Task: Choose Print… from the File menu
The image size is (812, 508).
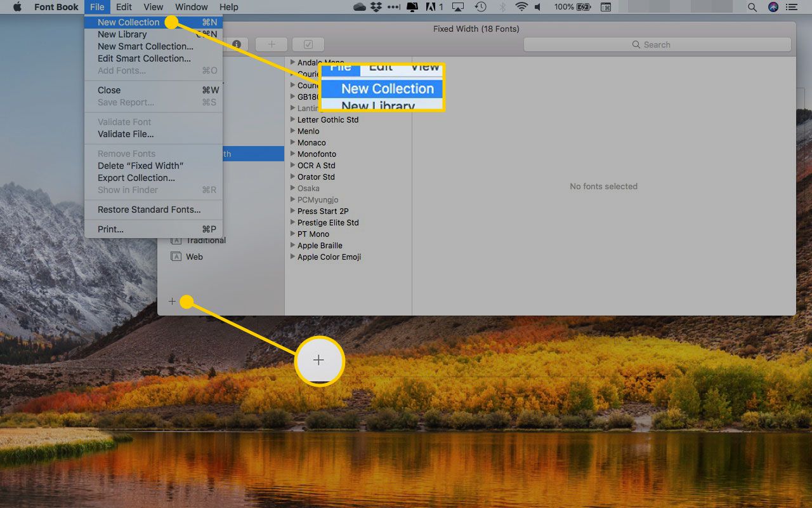Action: tap(154, 229)
